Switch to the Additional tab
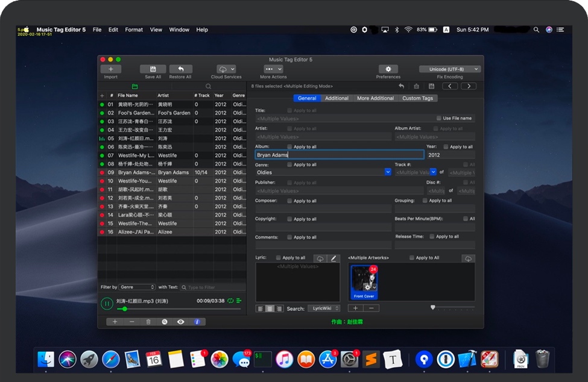 coord(337,98)
